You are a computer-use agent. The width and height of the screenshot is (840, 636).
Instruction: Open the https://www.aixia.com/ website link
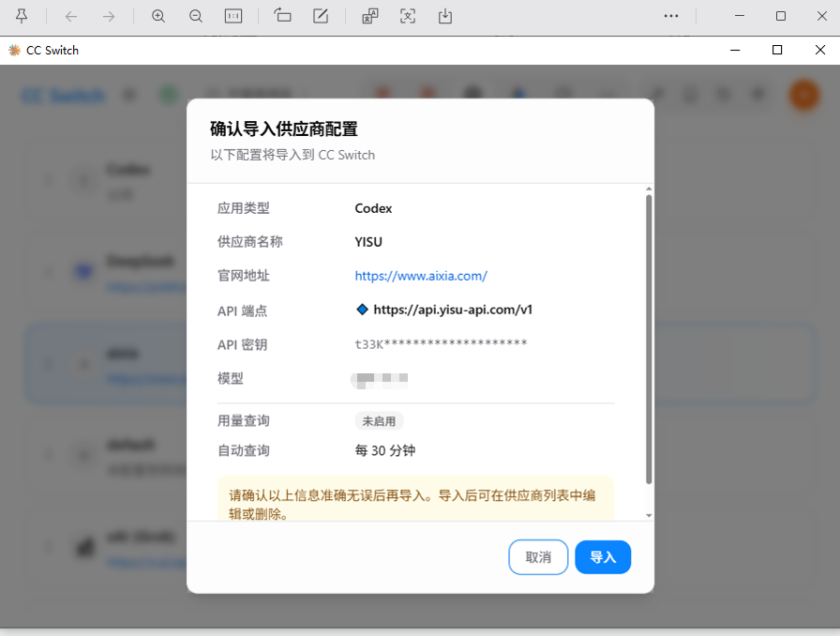coord(421,276)
